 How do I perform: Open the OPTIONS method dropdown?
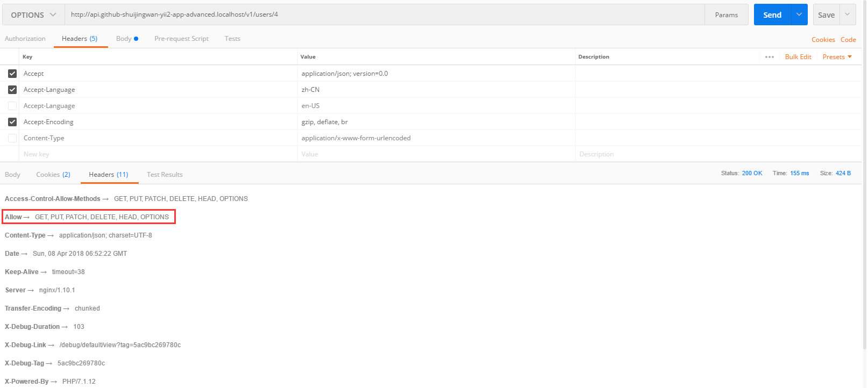tap(33, 15)
